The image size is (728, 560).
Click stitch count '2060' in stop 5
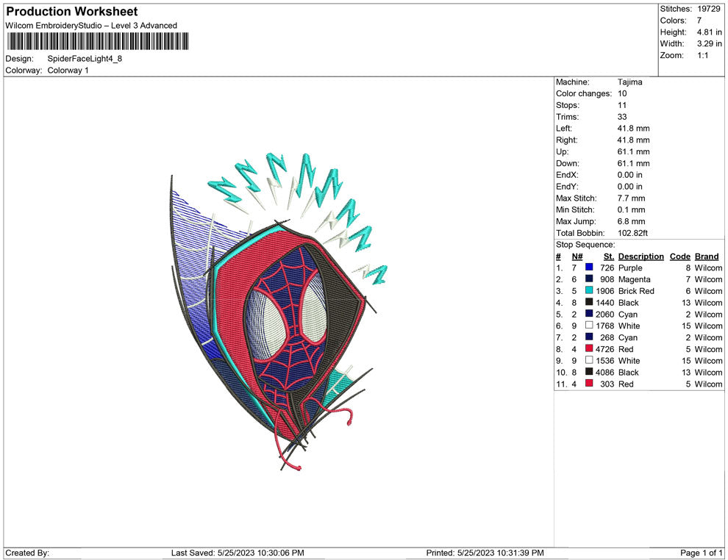coord(605,314)
